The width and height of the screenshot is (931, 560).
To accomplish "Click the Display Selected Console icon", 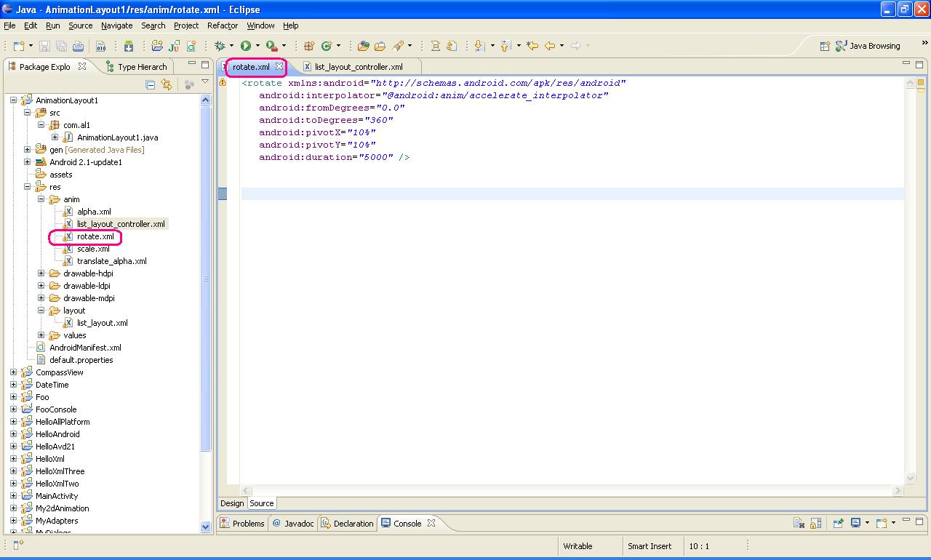I will click(x=855, y=523).
